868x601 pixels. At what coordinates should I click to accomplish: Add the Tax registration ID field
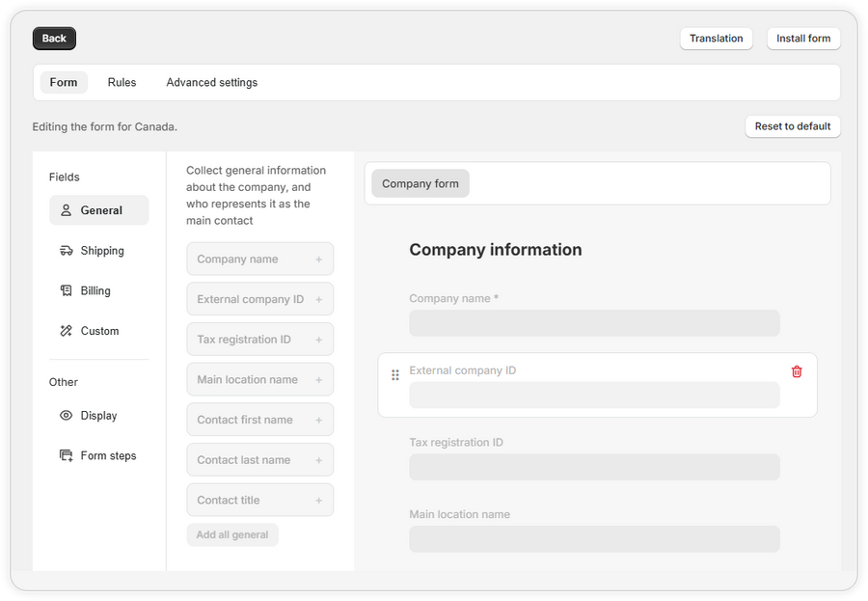click(260, 339)
